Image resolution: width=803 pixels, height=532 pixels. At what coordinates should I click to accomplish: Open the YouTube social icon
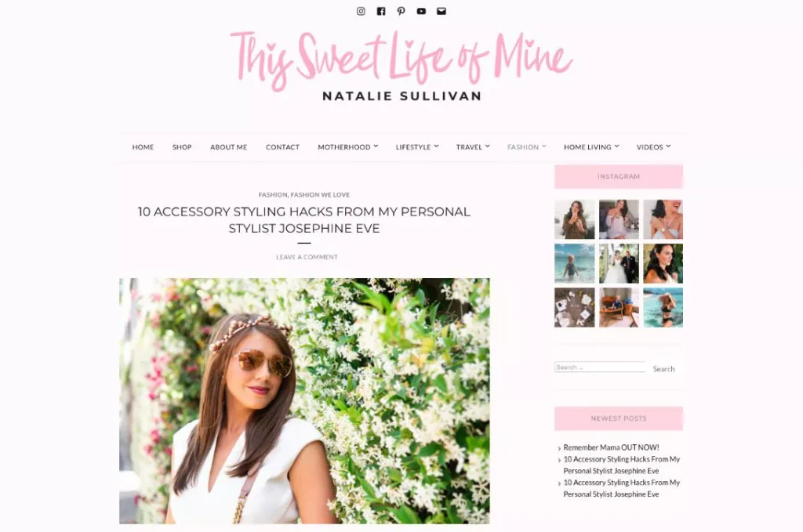tap(421, 11)
